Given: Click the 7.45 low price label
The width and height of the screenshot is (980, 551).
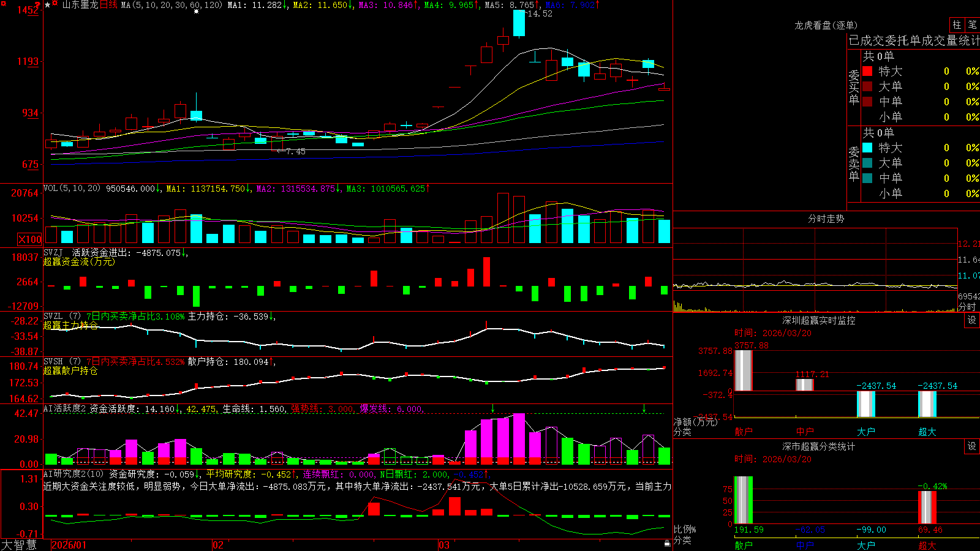Looking at the screenshot, I should point(295,151).
